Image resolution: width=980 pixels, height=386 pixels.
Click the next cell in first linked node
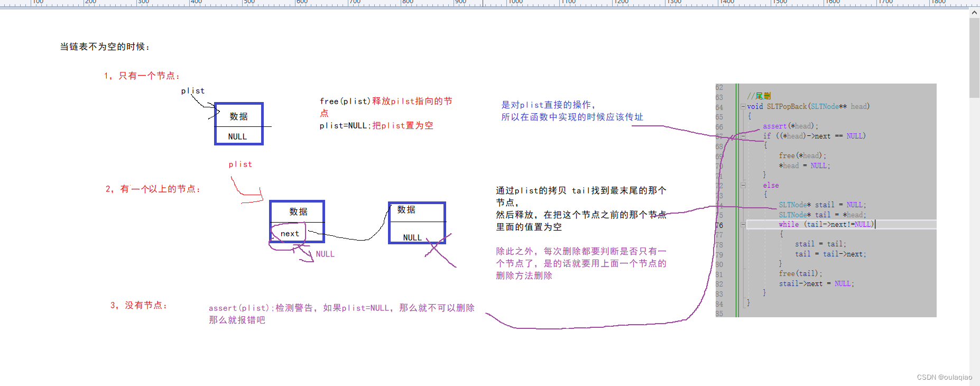click(x=290, y=233)
